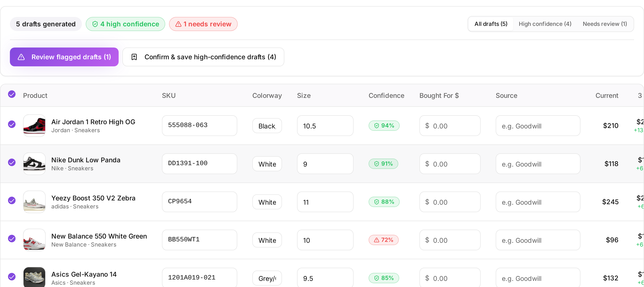
Task: Click the 72% warning confidence badge
Action: 383,240
